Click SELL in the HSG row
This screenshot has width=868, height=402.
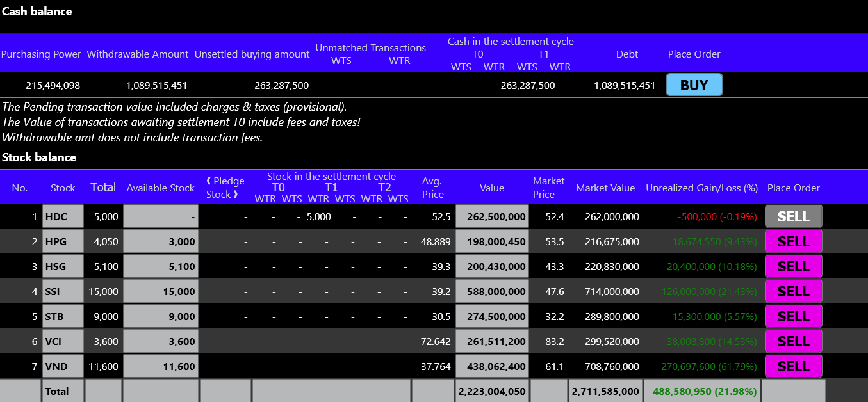click(x=793, y=266)
